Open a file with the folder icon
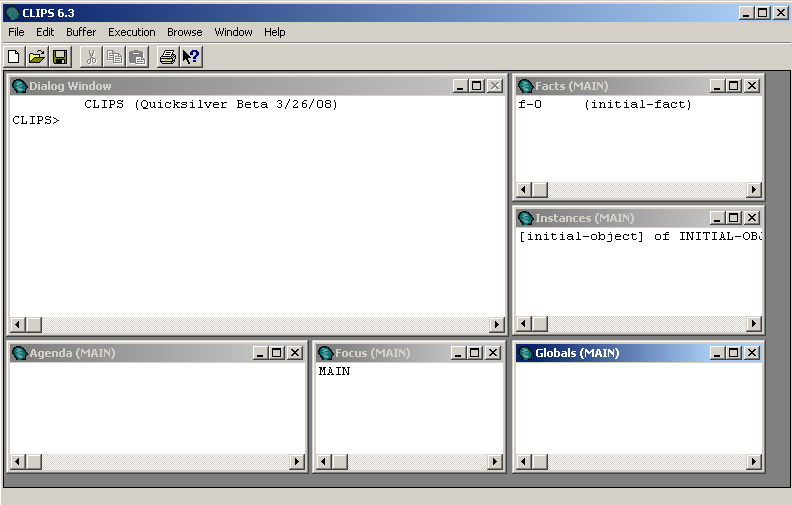This screenshot has width=792, height=505. (37, 57)
